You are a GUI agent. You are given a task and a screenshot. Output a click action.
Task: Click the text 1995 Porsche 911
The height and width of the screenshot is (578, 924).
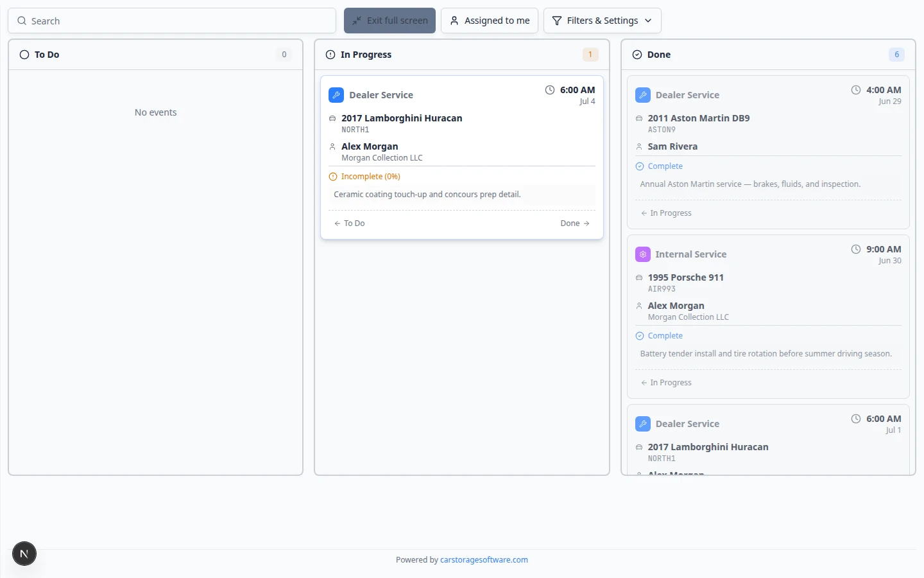(x=686, y=277)
